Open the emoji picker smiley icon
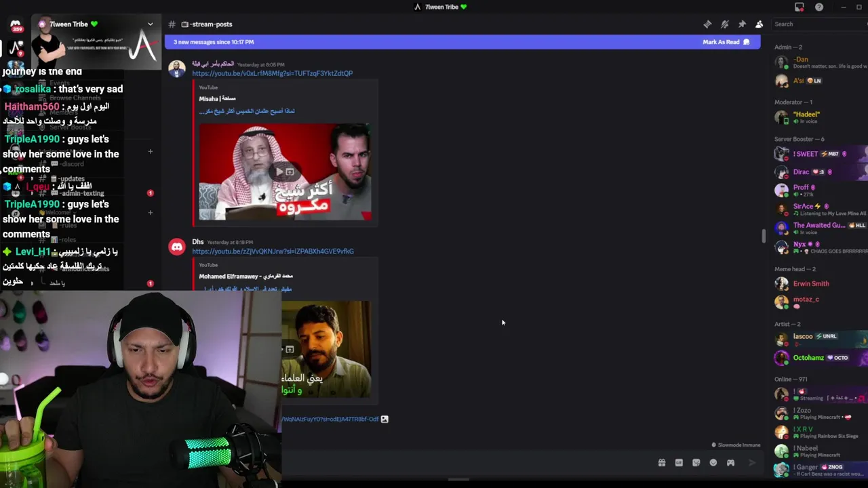Viewport: 868px width, 488px height. click(x=713, y=463)
